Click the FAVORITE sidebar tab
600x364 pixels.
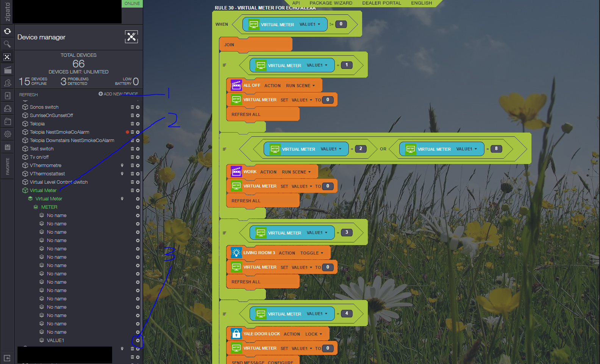[7, 166]
